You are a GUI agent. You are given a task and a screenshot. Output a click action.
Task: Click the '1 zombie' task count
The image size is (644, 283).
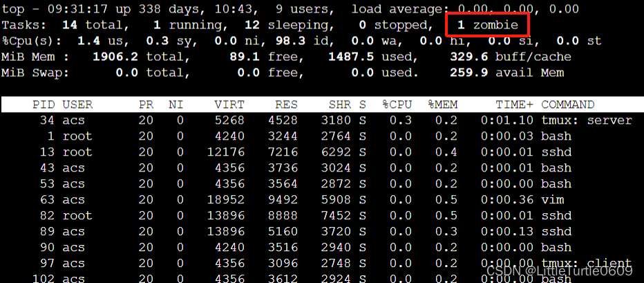[x=488, y=26]
